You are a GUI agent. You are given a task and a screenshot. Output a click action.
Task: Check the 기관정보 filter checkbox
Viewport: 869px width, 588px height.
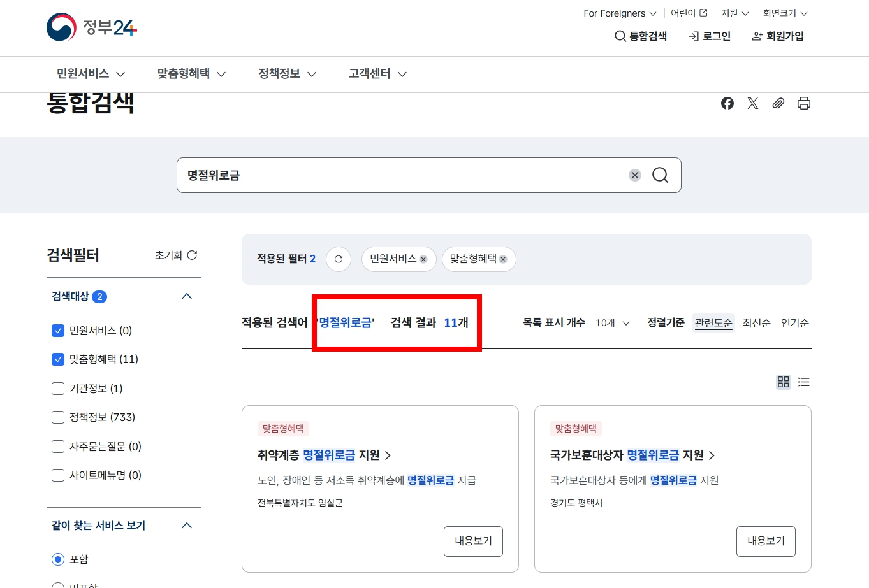[x=58, y=388]
